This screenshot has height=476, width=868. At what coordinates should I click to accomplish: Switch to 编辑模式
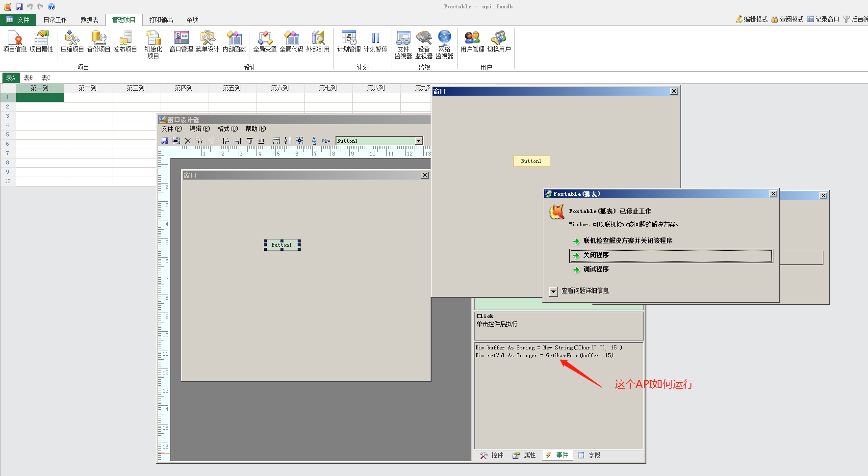[752, 19]
